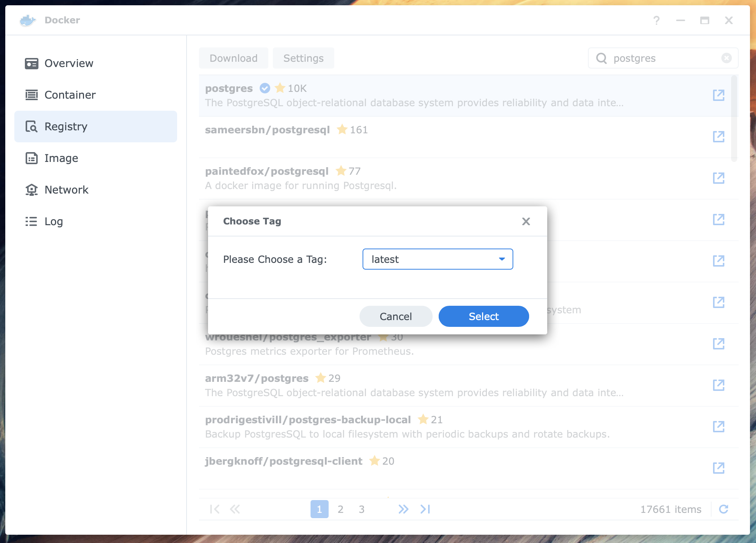Open external link for sameersbn/postgresql
This screenshot has height=543, width=756.
(719, 136)
